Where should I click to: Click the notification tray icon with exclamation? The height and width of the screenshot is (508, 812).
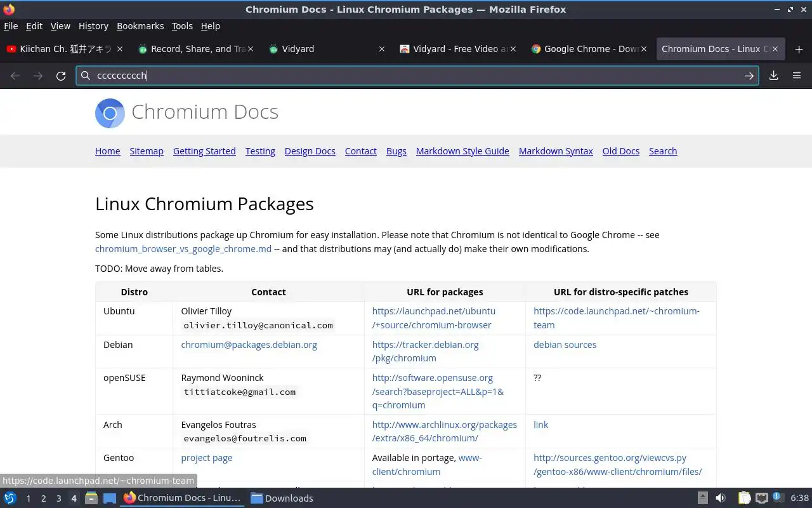click(778, 497)
